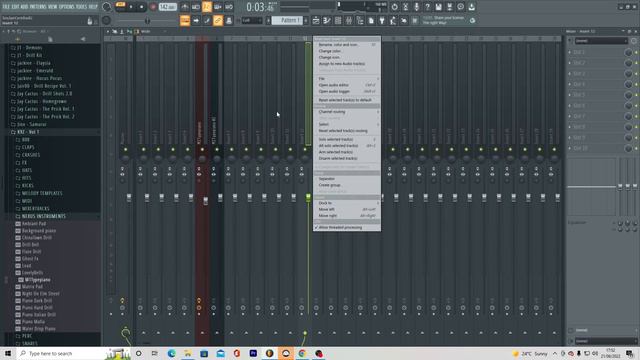Image resolution: width=640 pixels, height=360 pixels.
Task: Click the tempo tapper icon
Action: pos(393,20)
